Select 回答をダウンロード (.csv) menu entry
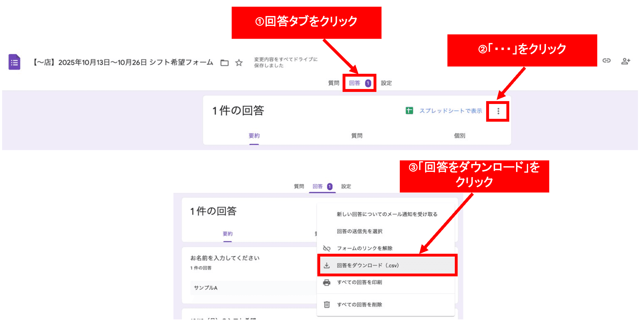The width and height of the screenshot is (644, 323). point(368,265)
